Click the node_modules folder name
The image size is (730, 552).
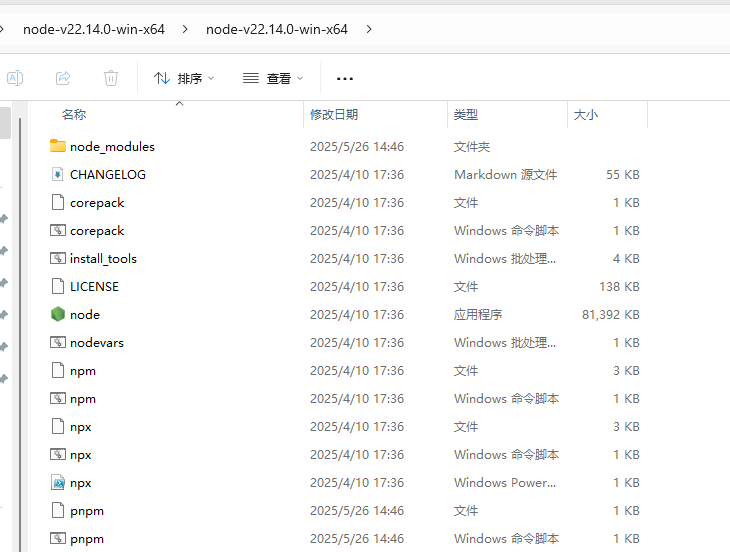pyautogui.click(x=112, y=147)
